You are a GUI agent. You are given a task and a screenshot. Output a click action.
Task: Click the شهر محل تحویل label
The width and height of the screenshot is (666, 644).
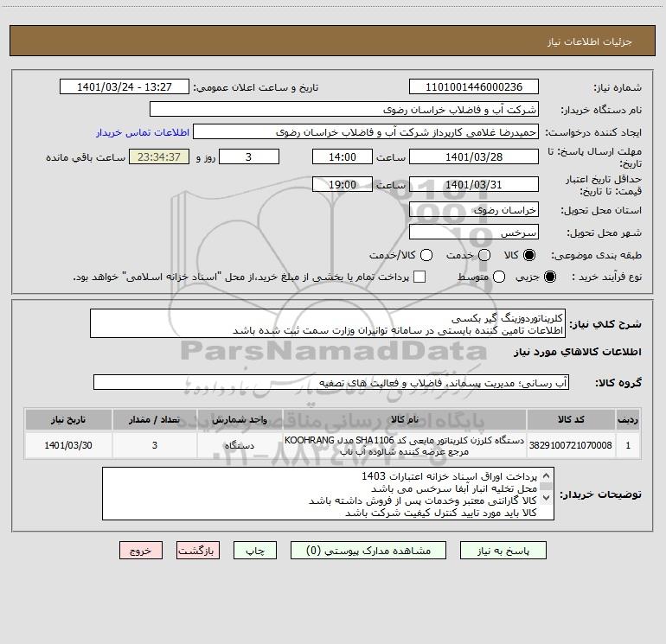604,233
